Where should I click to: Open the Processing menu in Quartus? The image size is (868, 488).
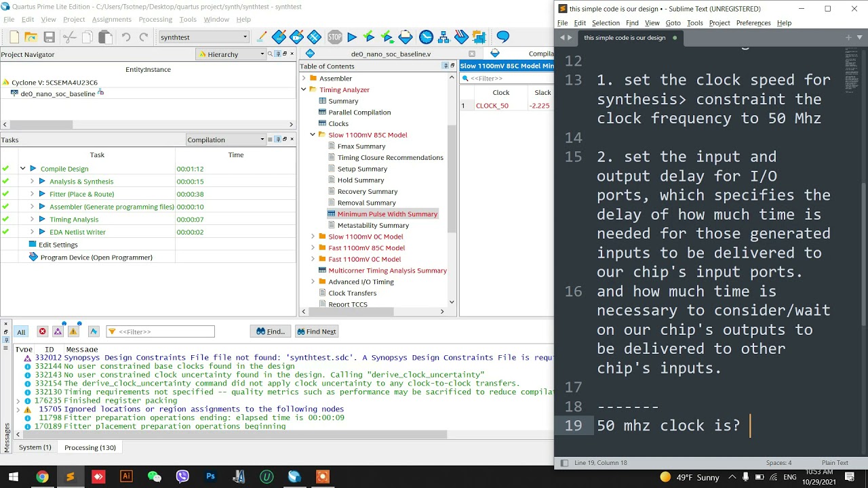click(155, 19)
